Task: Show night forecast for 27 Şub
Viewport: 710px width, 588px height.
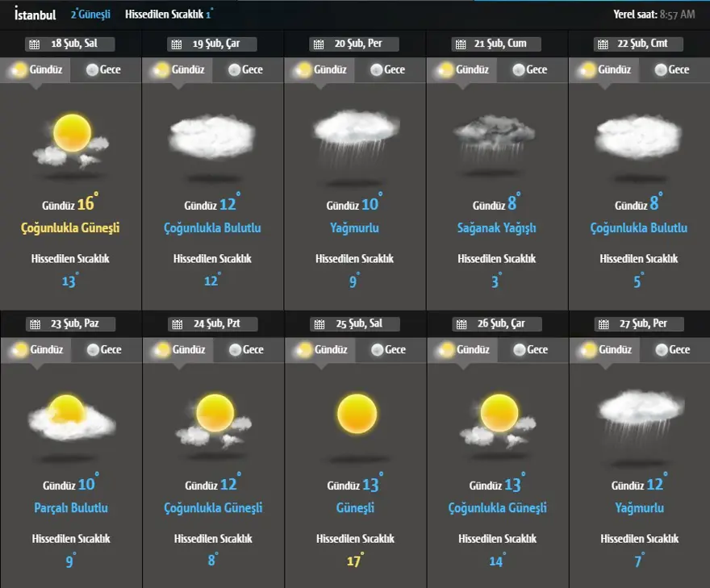Action: click(671, 350)
